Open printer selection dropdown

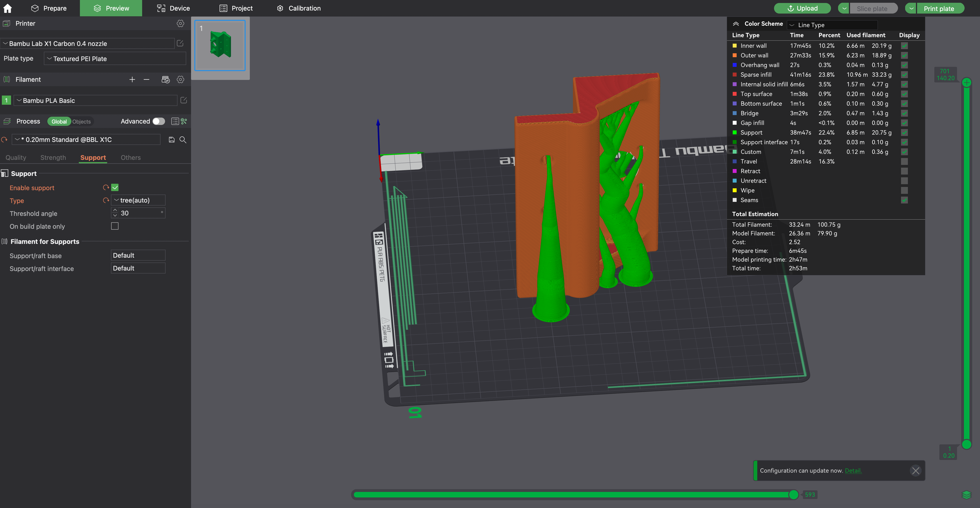coord(87,43)
